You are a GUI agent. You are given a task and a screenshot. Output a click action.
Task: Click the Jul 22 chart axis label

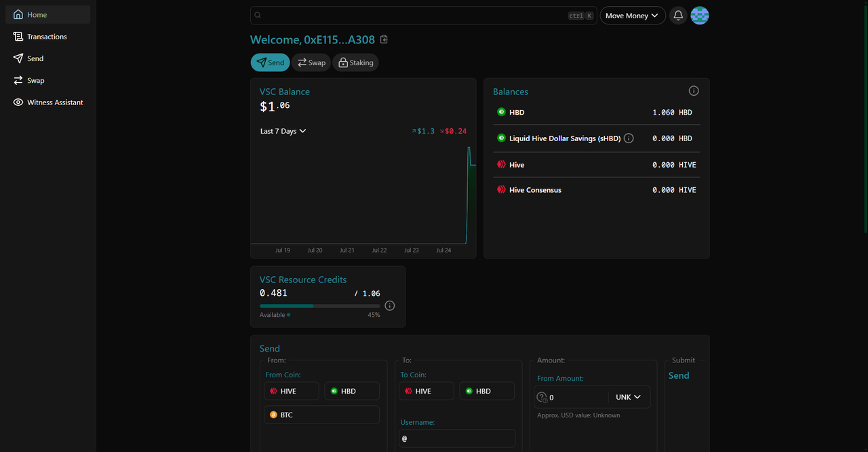tap(379, 250)
